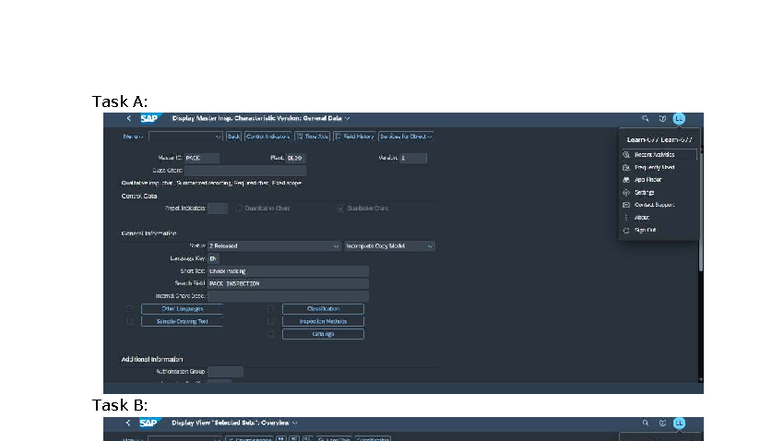Open the Incomplete Copy Model dropdown

[429, 245]
